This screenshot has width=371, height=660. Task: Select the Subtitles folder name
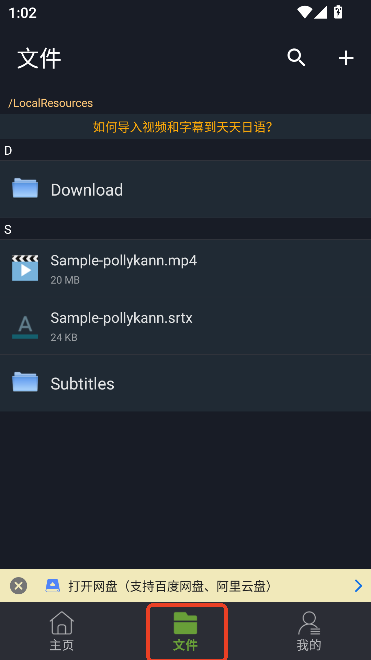83,383
